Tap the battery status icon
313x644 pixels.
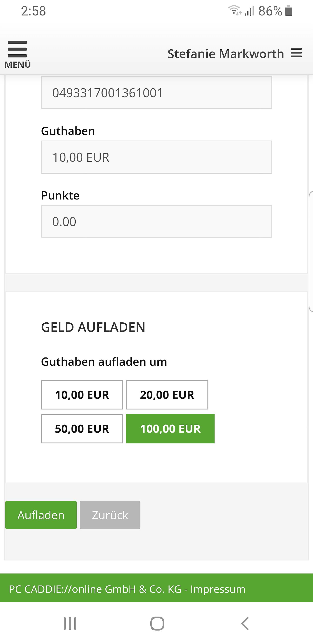coord(288,11)
